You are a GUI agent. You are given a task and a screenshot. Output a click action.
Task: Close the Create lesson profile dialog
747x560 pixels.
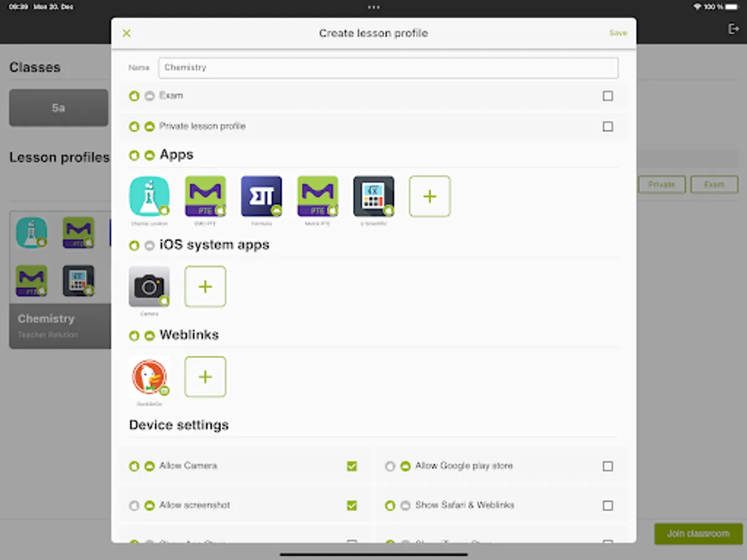click(126, 33)
